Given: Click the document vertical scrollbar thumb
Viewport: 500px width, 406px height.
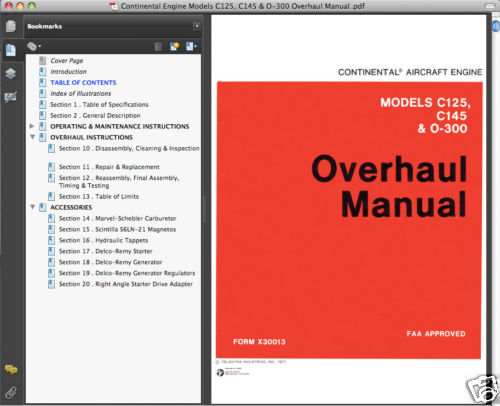Looking at the screenshot, I should pyautogui.click(x=496, y=26).
